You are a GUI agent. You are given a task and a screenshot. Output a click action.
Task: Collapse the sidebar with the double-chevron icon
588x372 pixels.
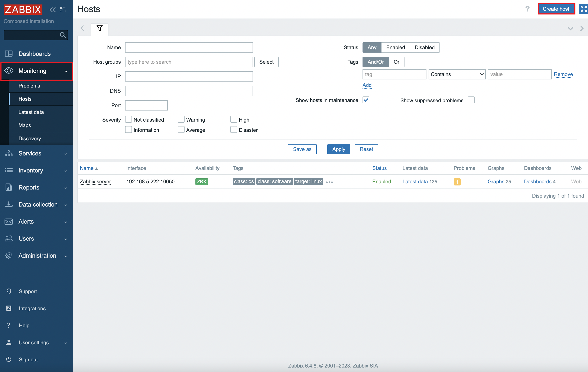(x=52, y=10)
